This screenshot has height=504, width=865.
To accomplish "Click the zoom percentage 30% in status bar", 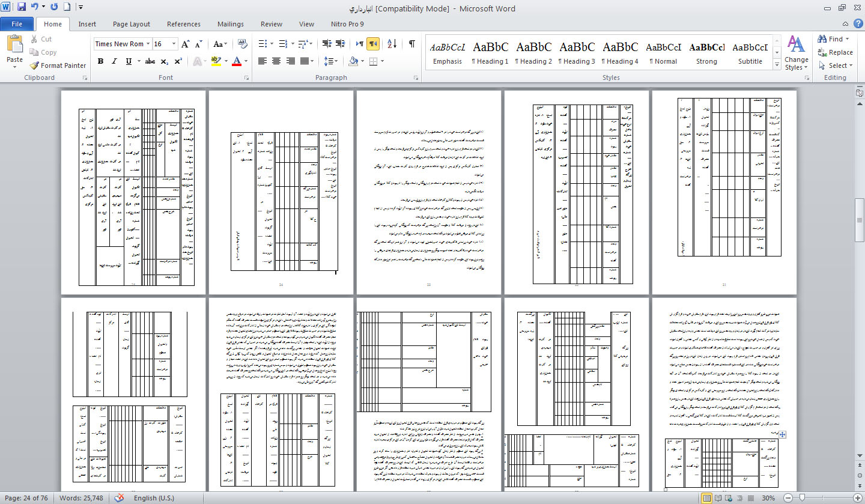I will [768, 498].
